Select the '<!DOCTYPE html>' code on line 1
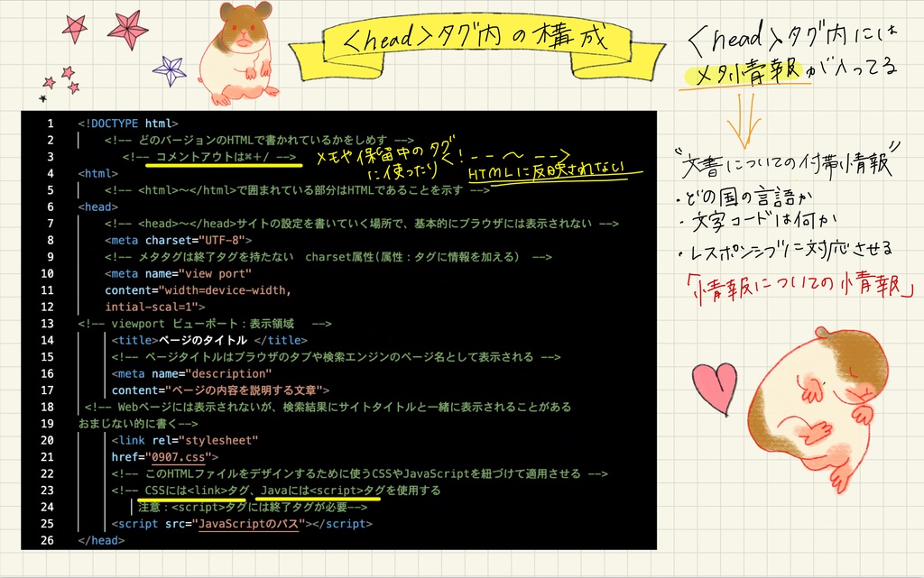 [128, 124]
